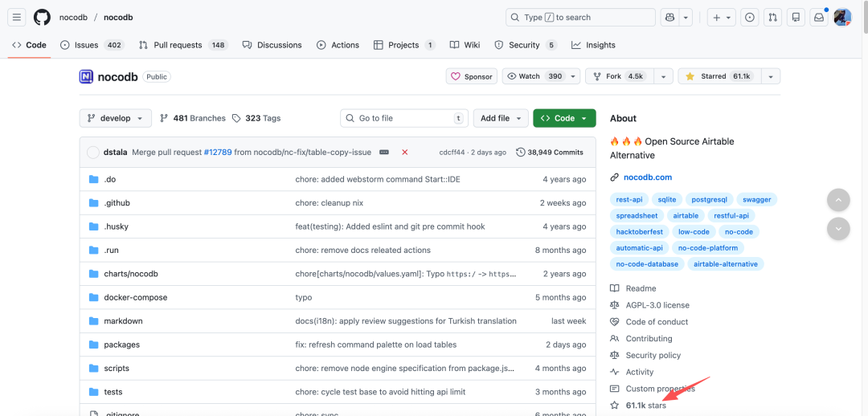This screenshot has height=416, width=868.
Task: Open the Wiki tab
Action: tap(465, 45)
